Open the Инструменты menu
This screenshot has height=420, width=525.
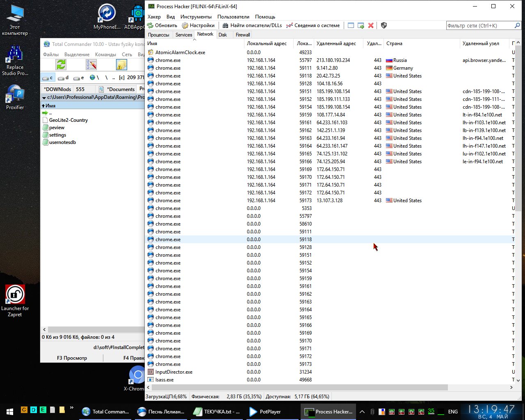point(196,17)
